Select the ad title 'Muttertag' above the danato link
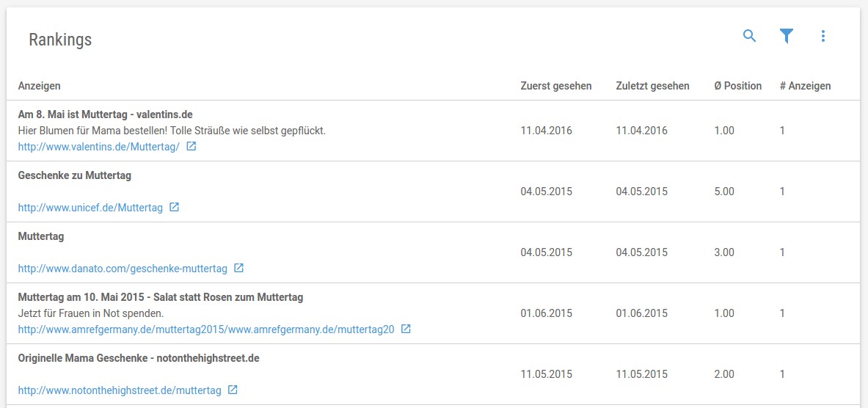Image resolution: width=868 pixels, height=408 pixels. [x=41, y=236]
